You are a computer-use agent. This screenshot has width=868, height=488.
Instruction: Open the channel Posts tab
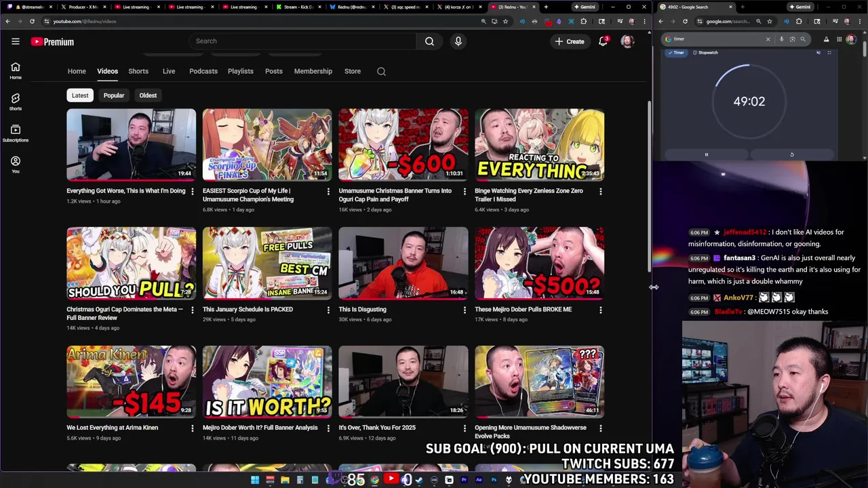(x=274, y=71)
